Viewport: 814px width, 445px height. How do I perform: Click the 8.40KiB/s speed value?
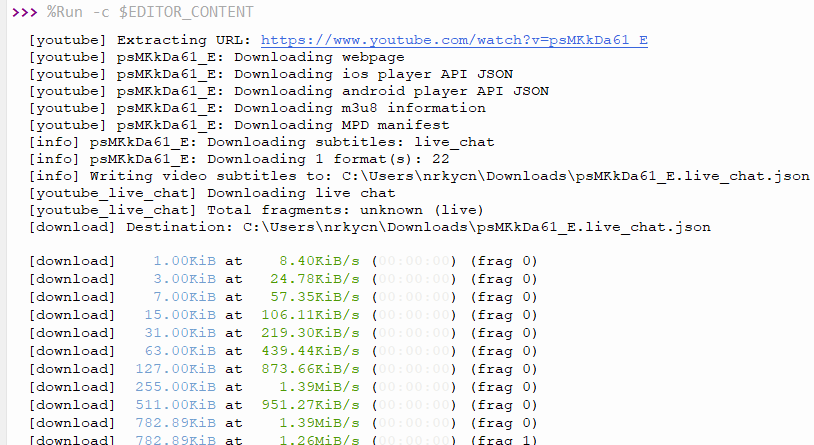(x=319, y=261)
